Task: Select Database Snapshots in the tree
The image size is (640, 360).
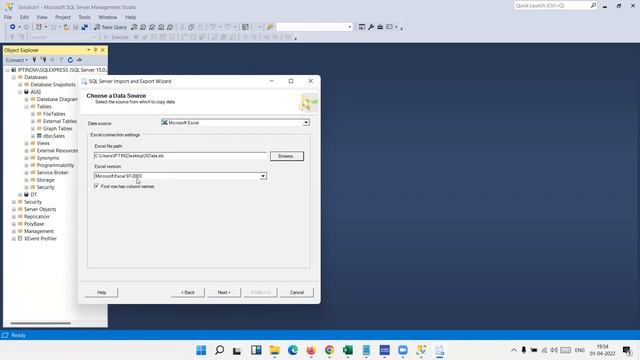Action: [53, 84]
